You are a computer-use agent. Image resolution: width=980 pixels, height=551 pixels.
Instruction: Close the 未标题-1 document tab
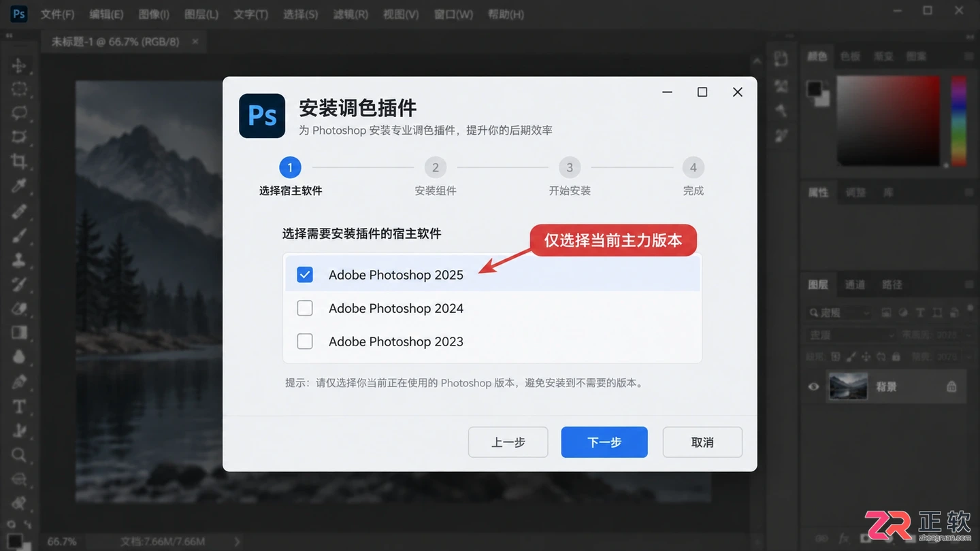[x=195, y=41]
